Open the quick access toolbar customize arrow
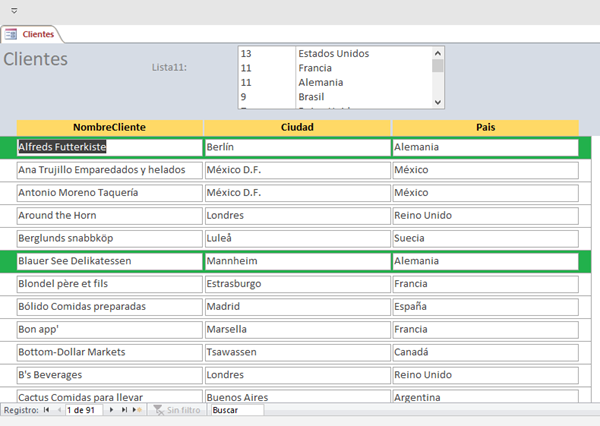Image resolution: width=600 pixels, height=426 pixels. [14, 11]
